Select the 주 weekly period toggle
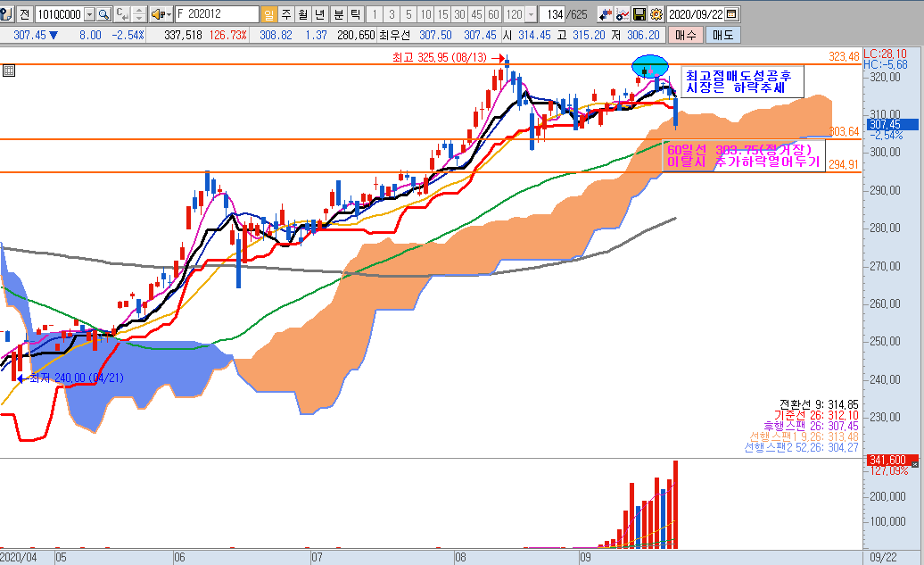924x565 pixels. click(x=285, y=14)
